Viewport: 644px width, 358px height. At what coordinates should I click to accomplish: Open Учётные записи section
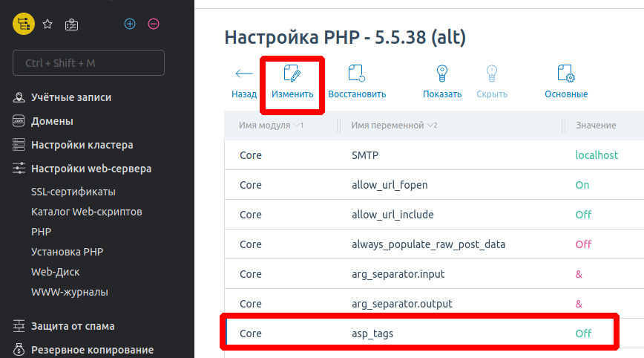point(71,97)
